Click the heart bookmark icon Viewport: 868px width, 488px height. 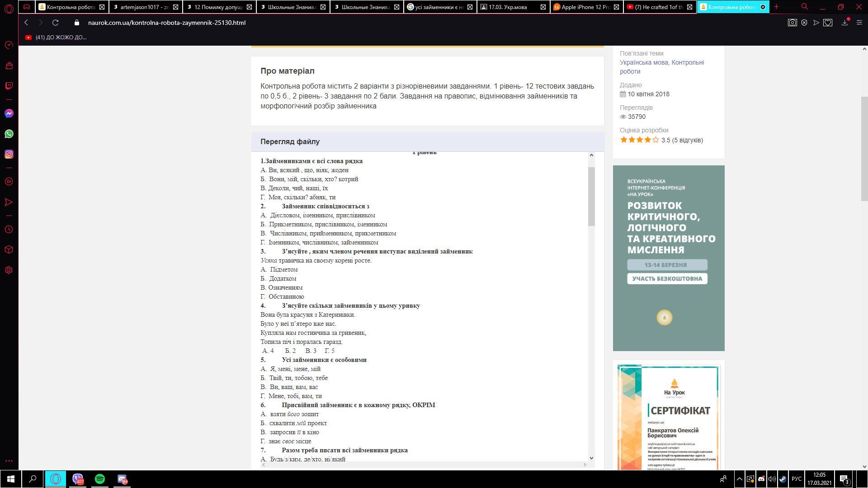[828, 23]
